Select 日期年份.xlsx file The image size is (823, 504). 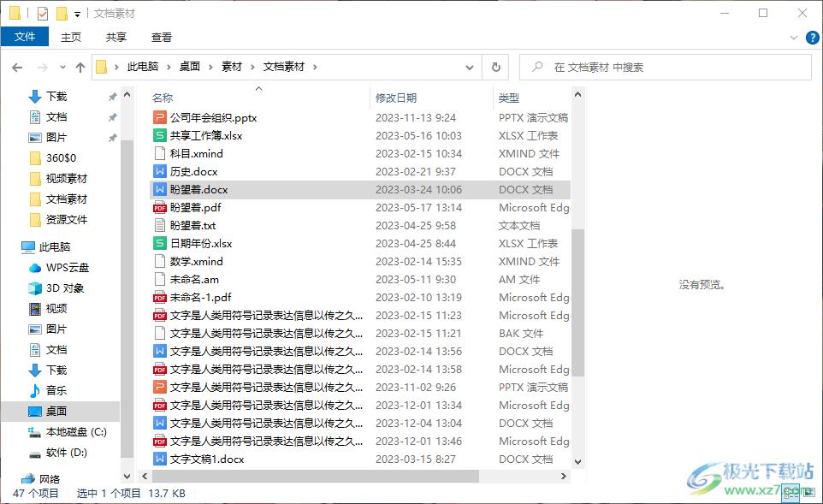(x=201, y=243)
